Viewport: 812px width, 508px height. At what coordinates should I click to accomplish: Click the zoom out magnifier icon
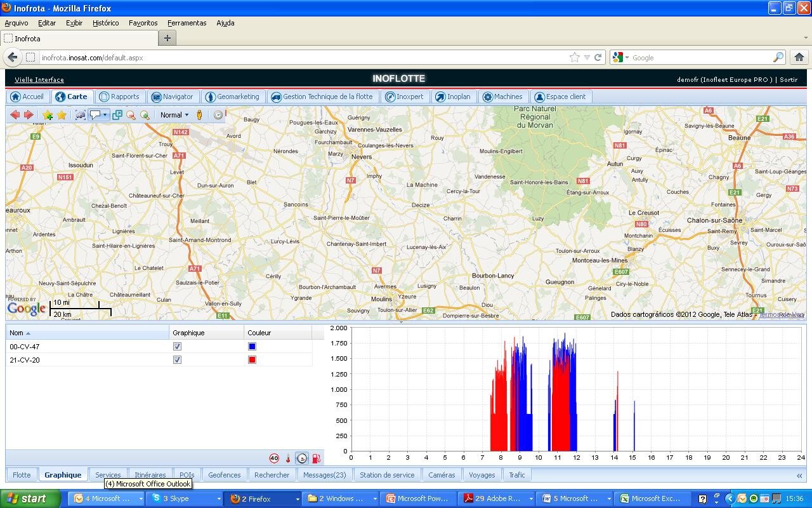131,115
